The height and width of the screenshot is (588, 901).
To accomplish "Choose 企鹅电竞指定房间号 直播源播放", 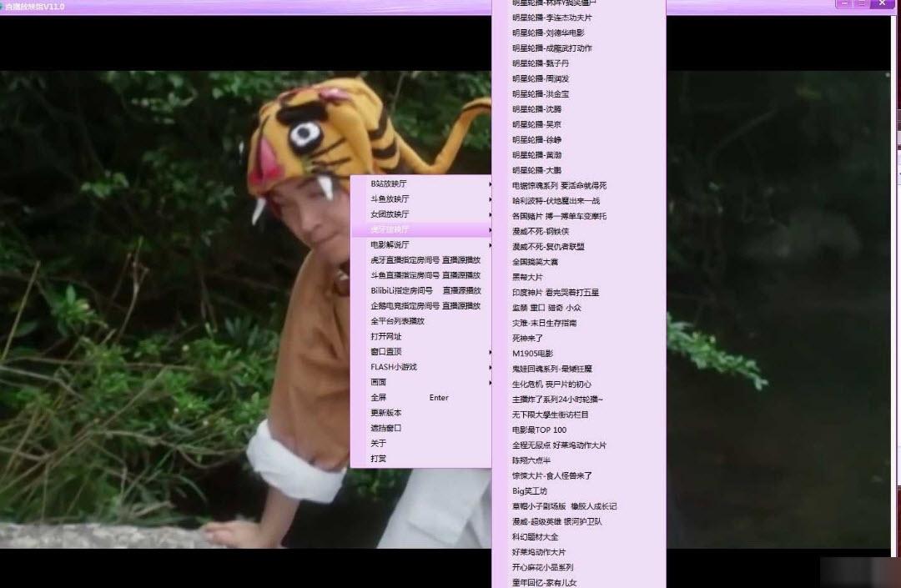I will pos(421,306).
